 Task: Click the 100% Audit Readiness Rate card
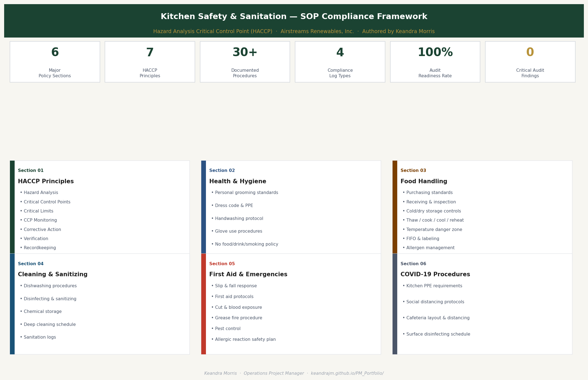tap(435, 61)
